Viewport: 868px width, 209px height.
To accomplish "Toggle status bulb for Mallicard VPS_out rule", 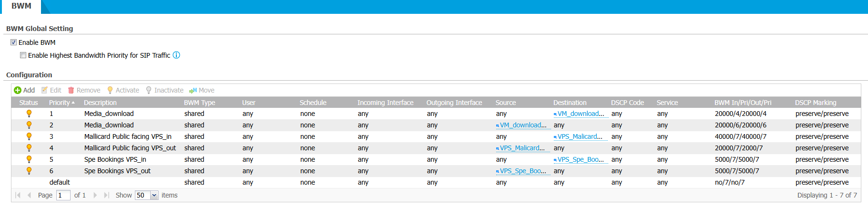I will click(29, 148).
